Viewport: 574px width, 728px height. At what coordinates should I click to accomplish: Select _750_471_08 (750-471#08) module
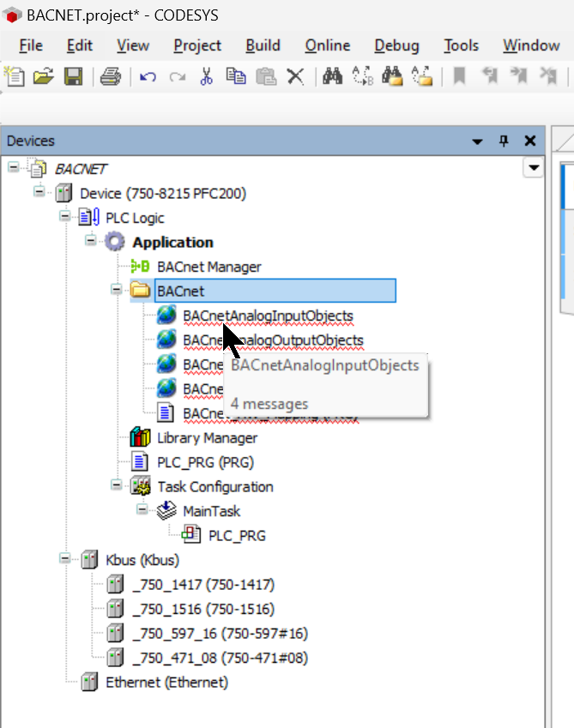tap(221, 658)
